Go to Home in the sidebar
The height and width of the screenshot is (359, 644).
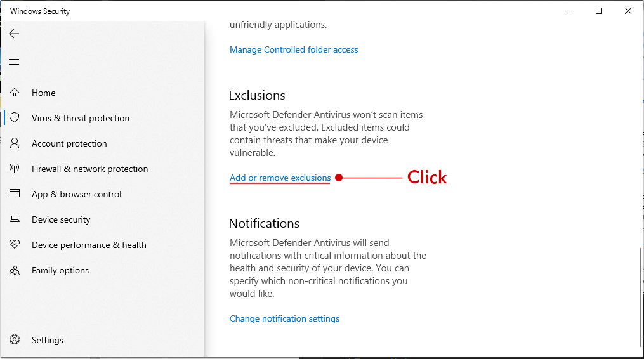[44, 93]
